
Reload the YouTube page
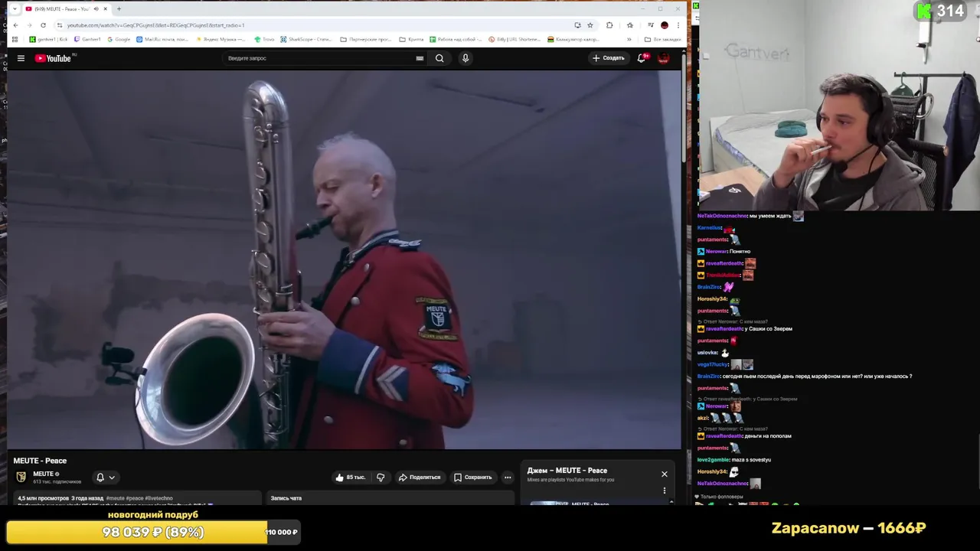[43, 25]
